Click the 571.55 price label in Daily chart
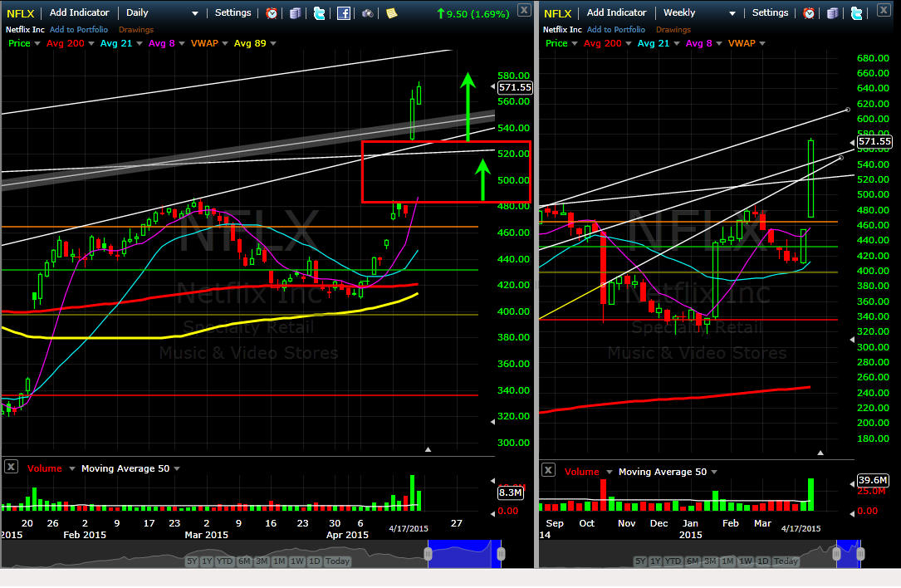 (x=515, y=87)
